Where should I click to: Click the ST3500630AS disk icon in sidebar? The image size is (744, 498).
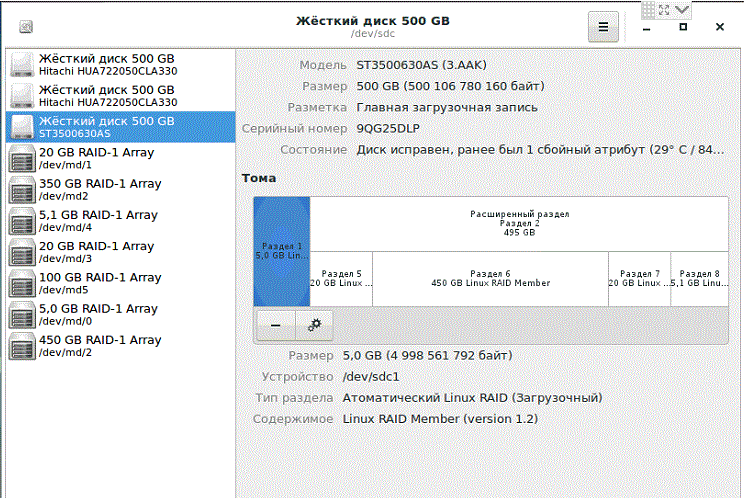22,127
